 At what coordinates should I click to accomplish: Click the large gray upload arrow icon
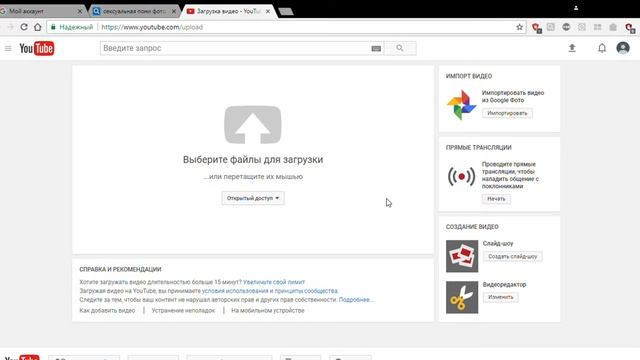point(253,125)
